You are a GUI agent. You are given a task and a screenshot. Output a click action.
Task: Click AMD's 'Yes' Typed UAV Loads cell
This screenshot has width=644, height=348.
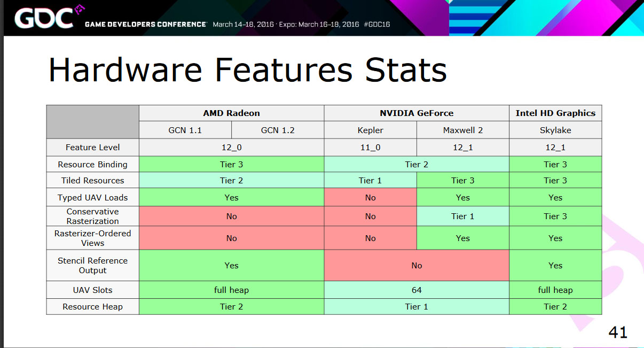231,197
